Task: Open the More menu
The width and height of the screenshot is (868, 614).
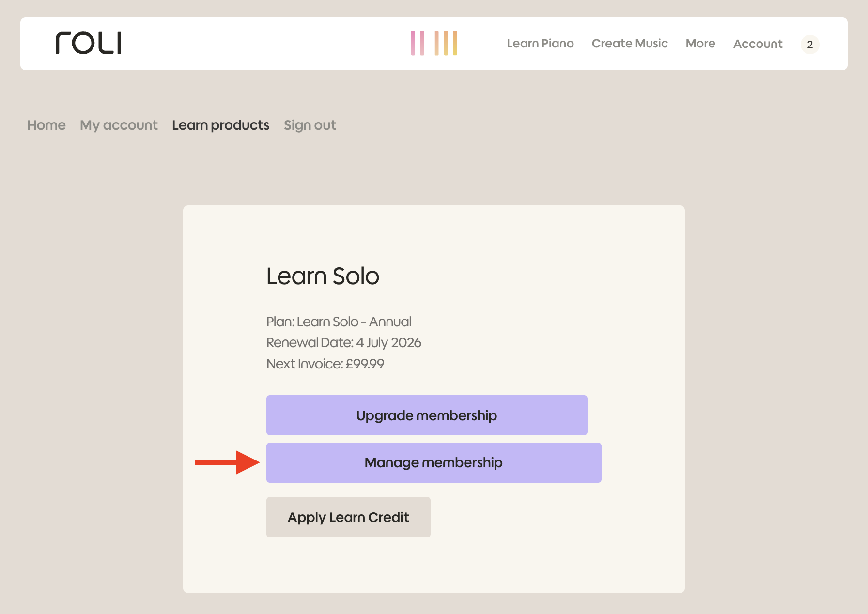Action: coord(700,44)
